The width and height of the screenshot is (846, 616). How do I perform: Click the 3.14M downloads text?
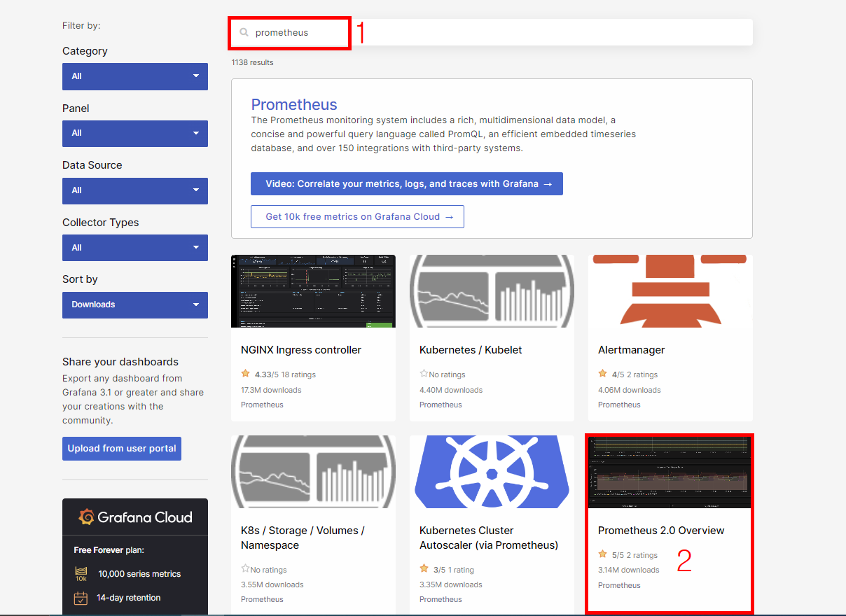(x=629, y=570)
